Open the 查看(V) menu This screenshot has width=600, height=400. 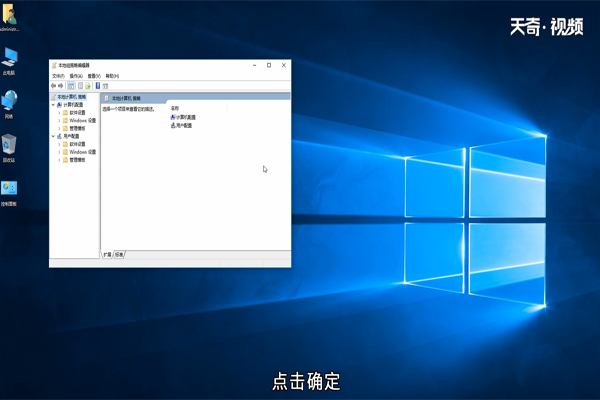[94, 76]
